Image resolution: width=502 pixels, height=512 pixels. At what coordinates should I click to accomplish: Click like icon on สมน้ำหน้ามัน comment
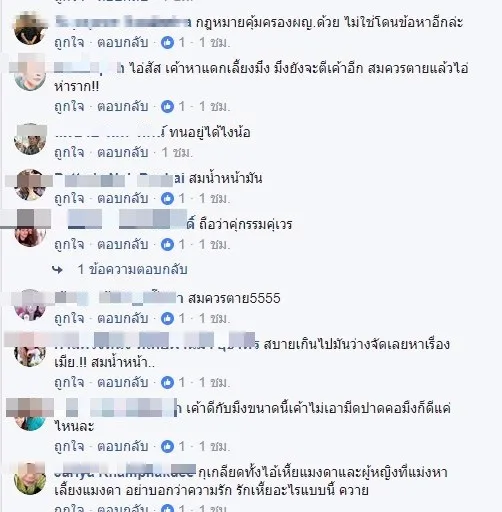pyautogui.click(x=167, y=199)
